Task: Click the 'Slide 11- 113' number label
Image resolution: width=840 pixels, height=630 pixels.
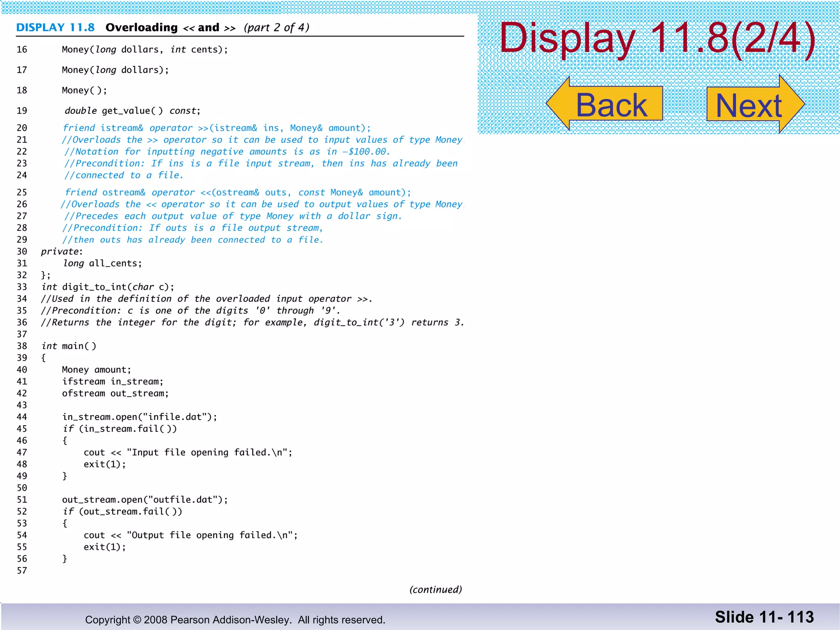Action: pos(765,617)
